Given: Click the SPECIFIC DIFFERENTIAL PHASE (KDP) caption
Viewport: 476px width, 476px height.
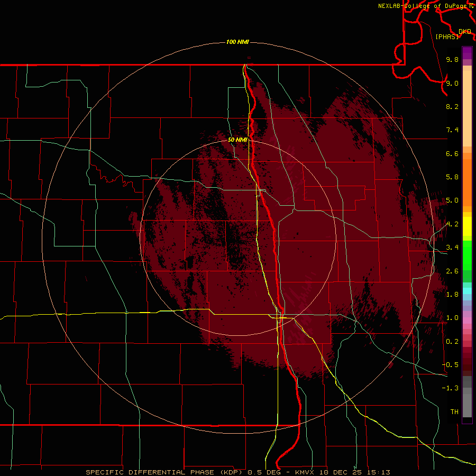Looking at the screenshot, I should [x=165, y=472].
